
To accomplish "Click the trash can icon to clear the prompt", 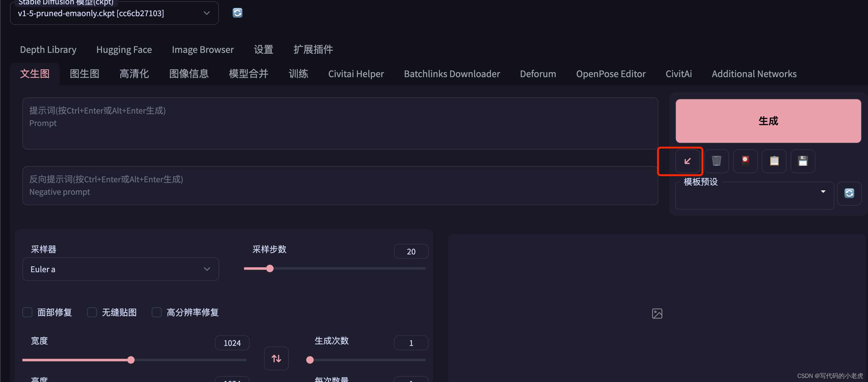I will pos(716,161).
